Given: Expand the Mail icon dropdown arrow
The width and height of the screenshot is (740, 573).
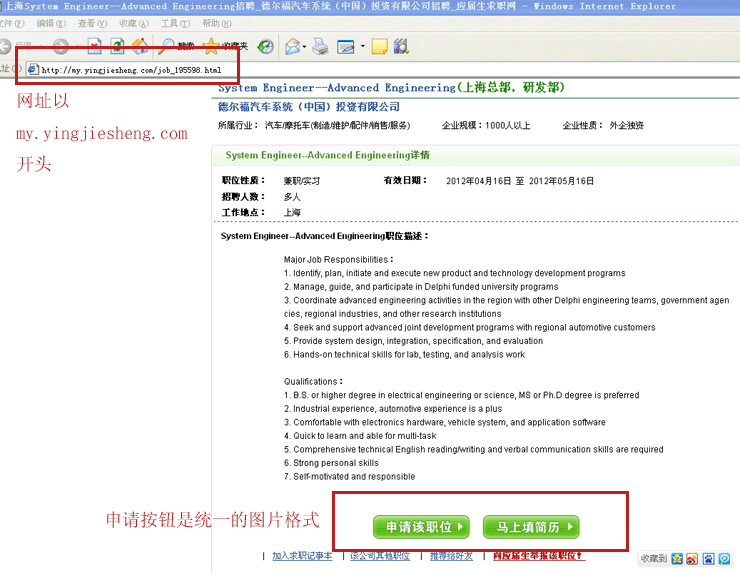Looking at the screenshot, I should [304, 46].
